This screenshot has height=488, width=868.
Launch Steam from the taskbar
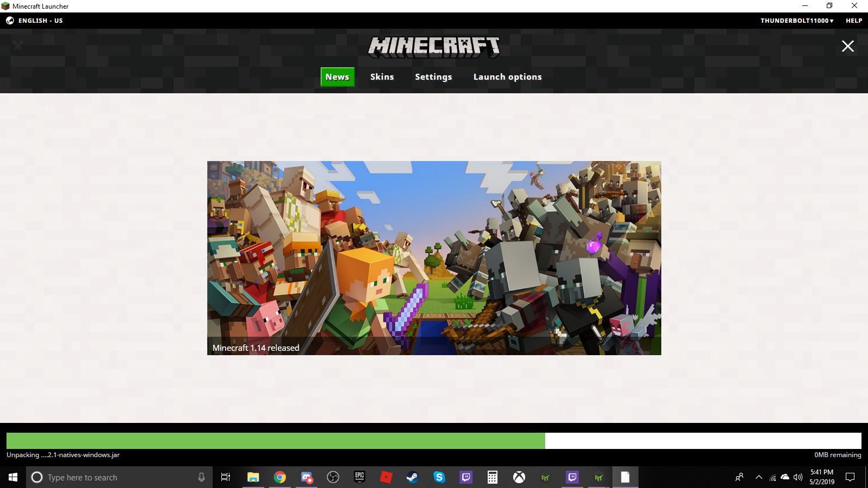pos(413,477)
